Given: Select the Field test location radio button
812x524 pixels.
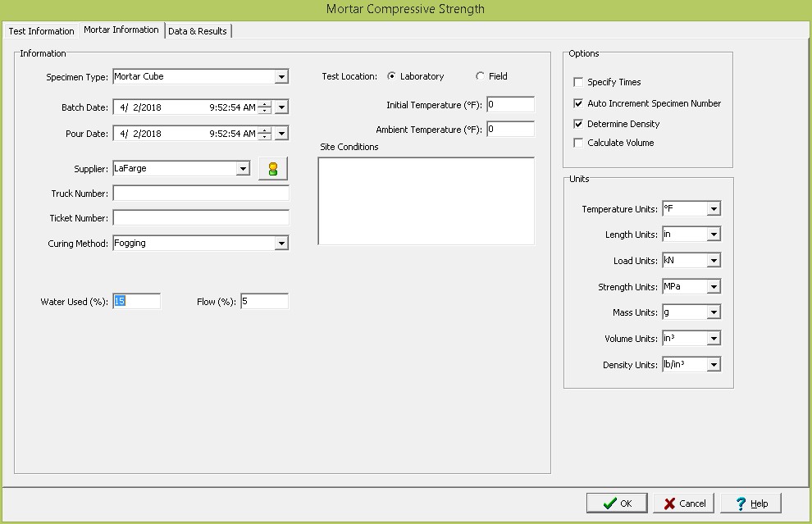Looking at the screenshot, I should click(x=480, y=76).
